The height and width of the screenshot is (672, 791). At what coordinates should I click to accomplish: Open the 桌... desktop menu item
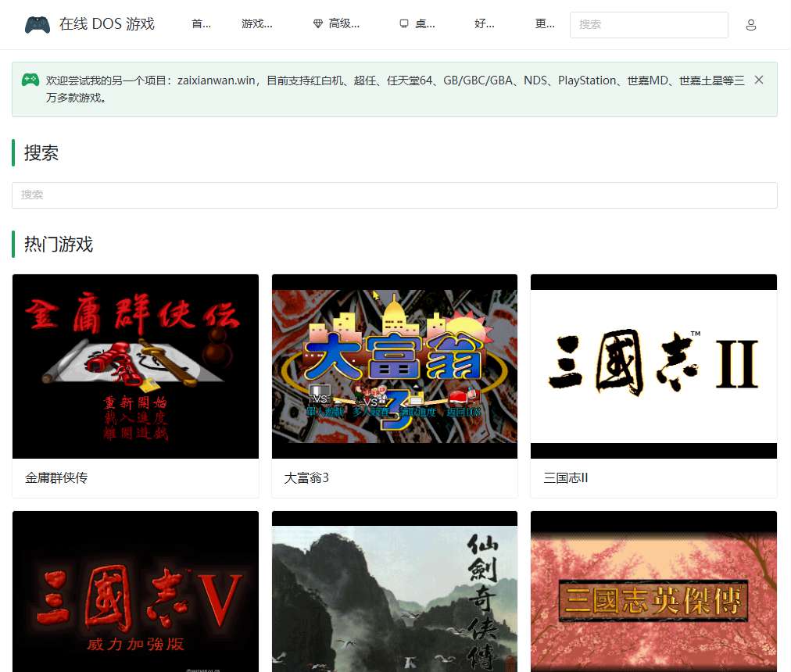(417, 23)
